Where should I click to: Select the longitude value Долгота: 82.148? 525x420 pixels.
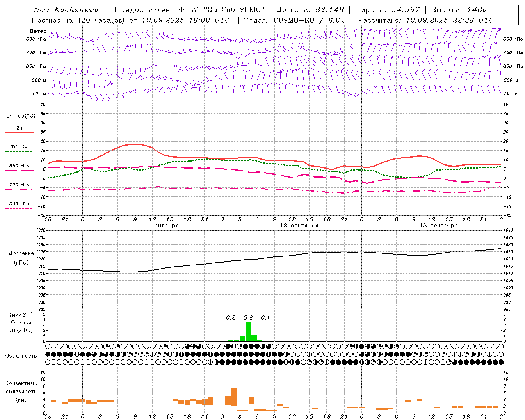click(x=310, y=10)
